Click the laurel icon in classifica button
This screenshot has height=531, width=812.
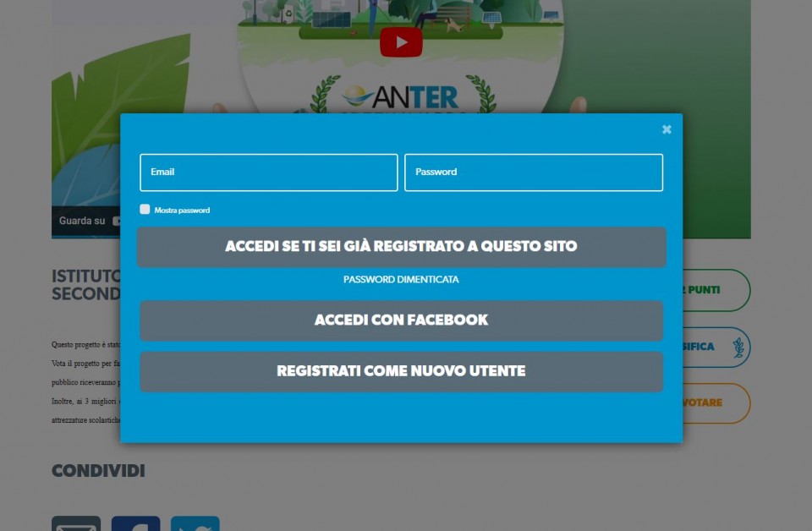pyautogui.click(x=738, y=347)
